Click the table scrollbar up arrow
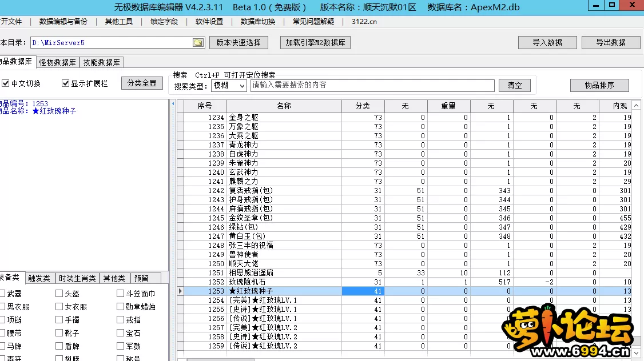 tap(636, 106)
